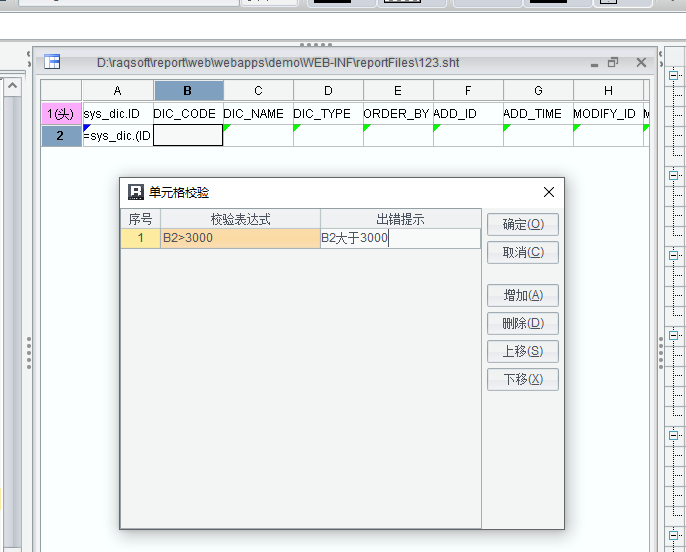Image resolution: width=686 pixels, height=552 pixels.
Task: Minimize the 123.sht report window
Action: tap(594, 64)
